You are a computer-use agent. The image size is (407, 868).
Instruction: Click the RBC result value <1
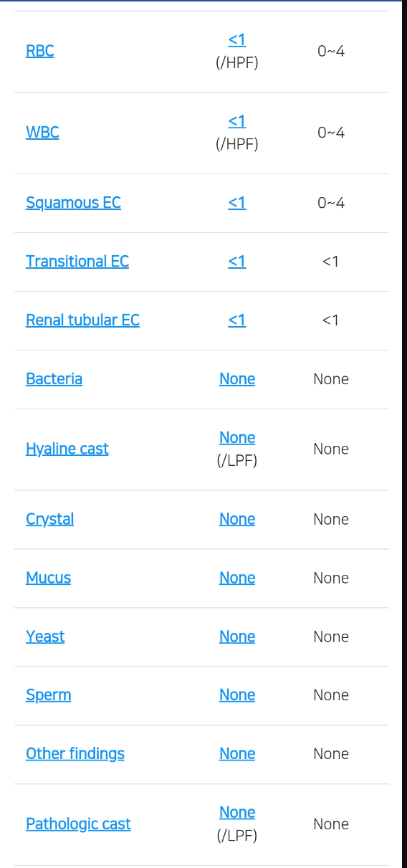coord(237,40)
